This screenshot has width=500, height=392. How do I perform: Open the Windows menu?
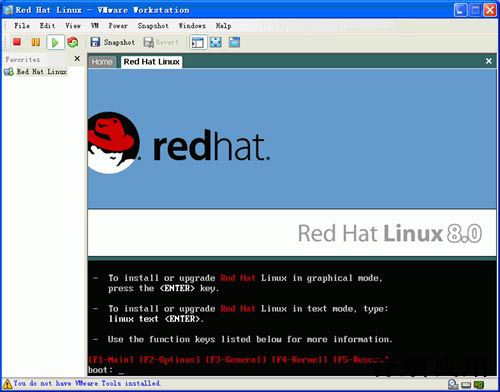(x=192, y=26)
